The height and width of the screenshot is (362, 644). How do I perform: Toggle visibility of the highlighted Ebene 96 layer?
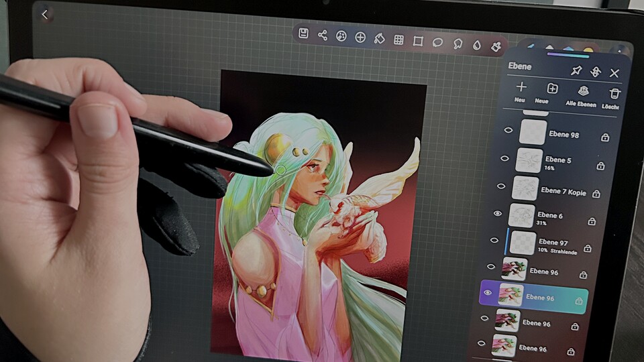tap(487, 293)
